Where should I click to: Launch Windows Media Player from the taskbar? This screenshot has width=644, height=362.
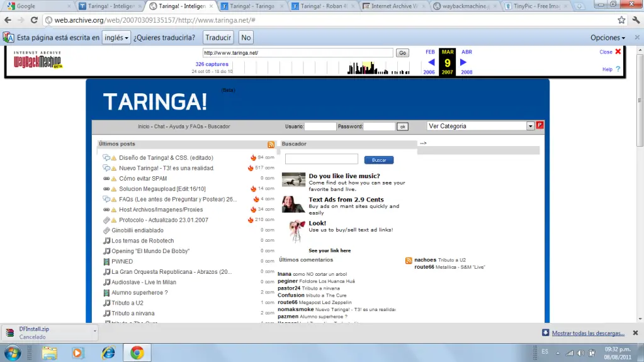(x=77, y=353)
